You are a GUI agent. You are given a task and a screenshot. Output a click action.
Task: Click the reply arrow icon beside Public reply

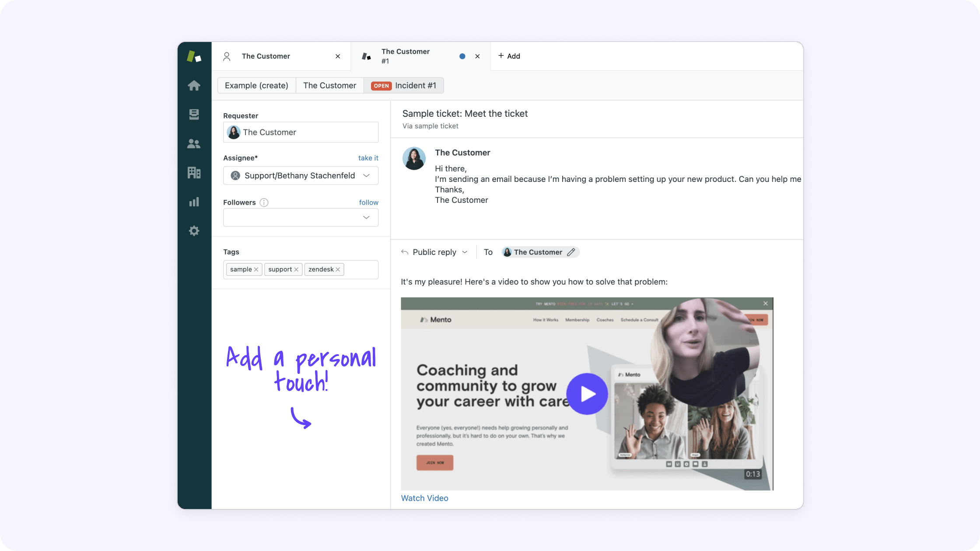(x=405, y=252)
